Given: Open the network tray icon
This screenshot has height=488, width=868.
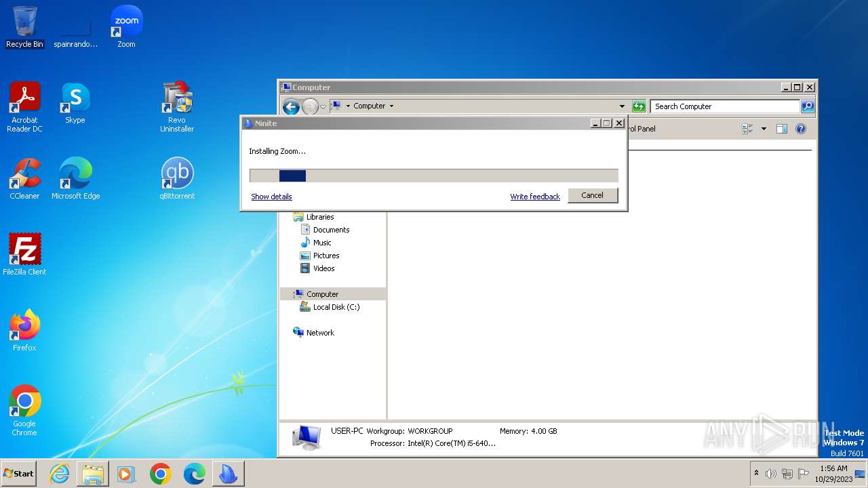Looking at the screenshot, I should click(787, 474).
